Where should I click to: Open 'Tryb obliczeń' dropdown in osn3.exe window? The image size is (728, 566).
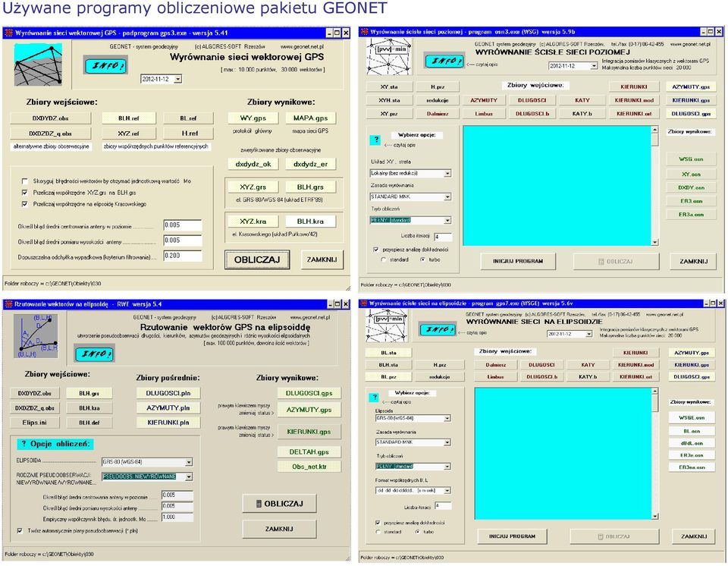pos(447,221)
